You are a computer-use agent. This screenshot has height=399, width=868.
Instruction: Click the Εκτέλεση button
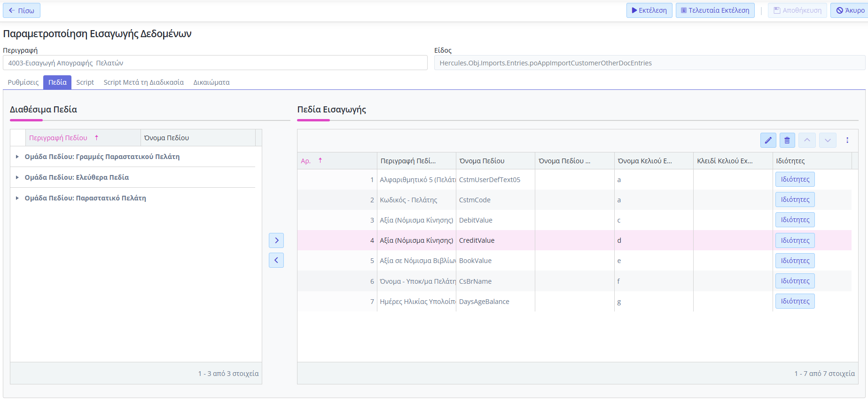649,10
